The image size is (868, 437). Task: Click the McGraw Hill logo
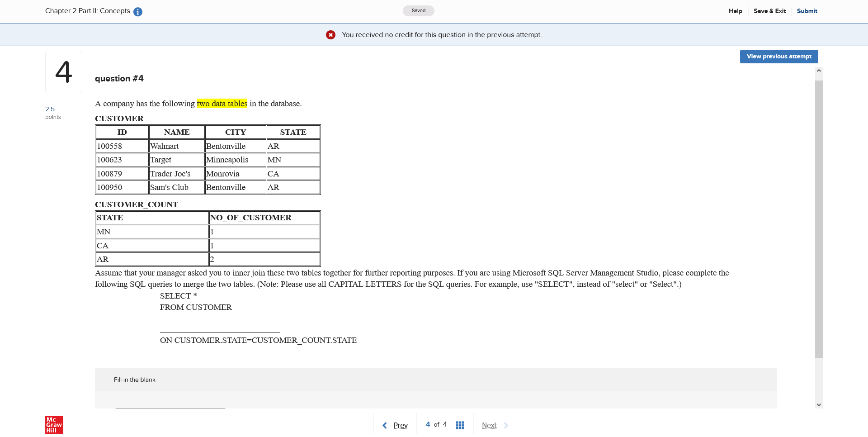pyautogui.click(x=54, y=424)
